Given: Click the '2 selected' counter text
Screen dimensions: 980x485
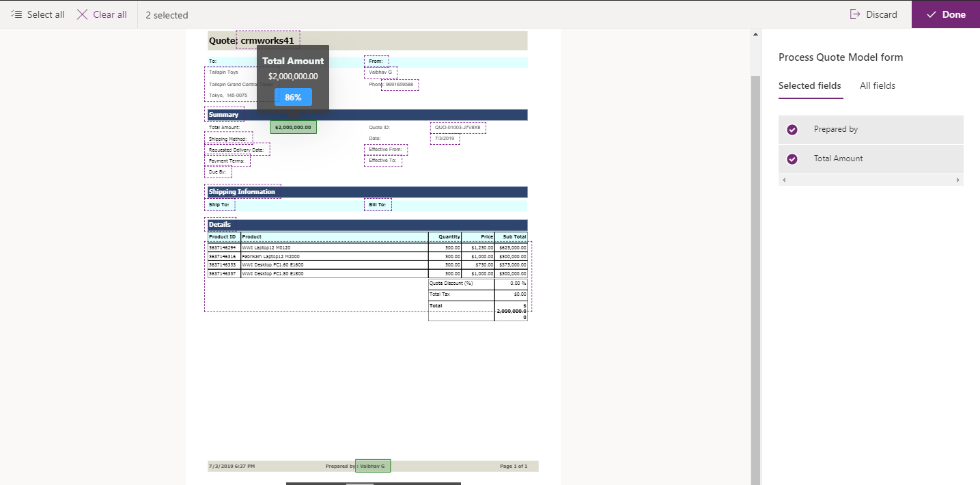Looking at the screenshot, I should 167,15.
